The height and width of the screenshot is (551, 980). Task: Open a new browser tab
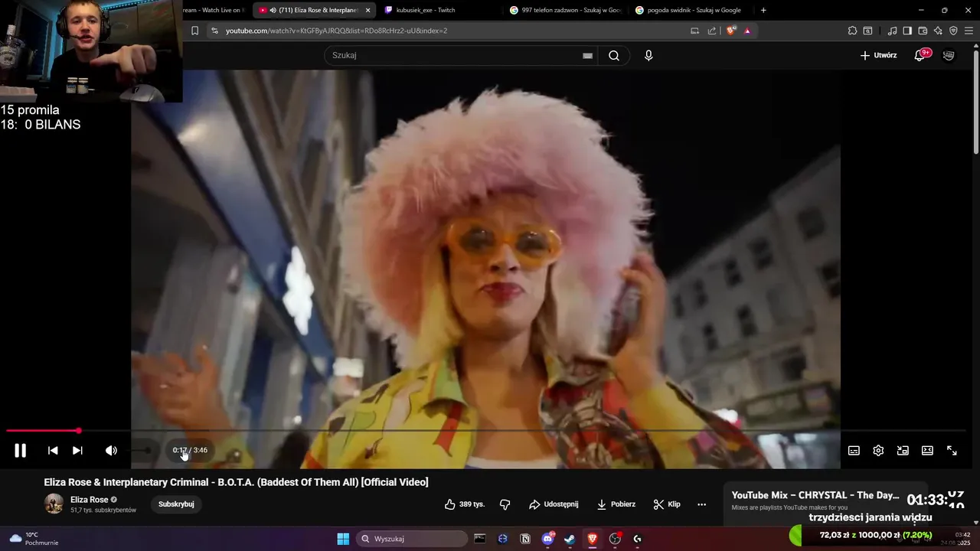763,10
